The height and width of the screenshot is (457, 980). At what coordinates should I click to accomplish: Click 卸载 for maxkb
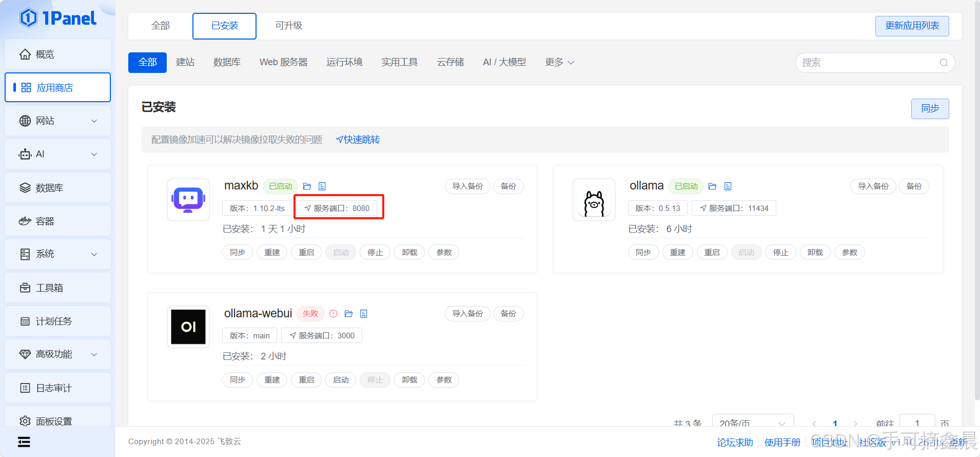click(x=409, y=253)
